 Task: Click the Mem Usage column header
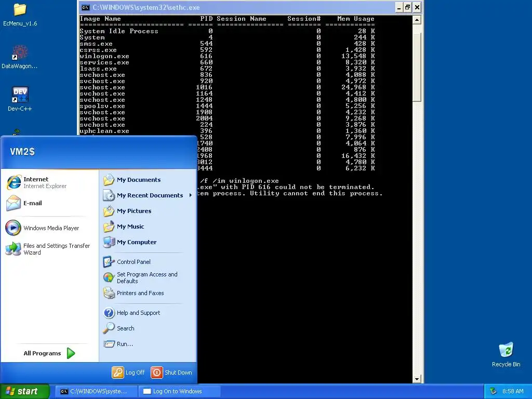pyautogui.click(x=355, y=19)
